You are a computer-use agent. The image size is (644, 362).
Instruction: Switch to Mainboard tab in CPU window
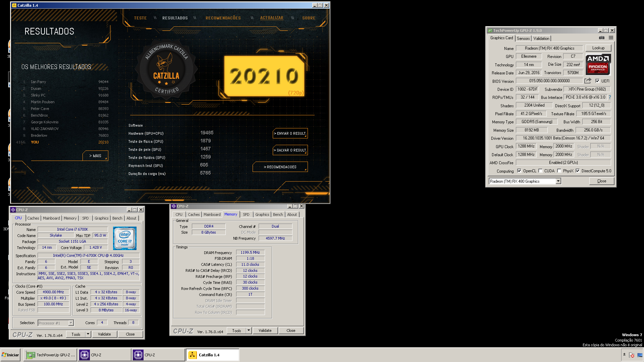51,218
